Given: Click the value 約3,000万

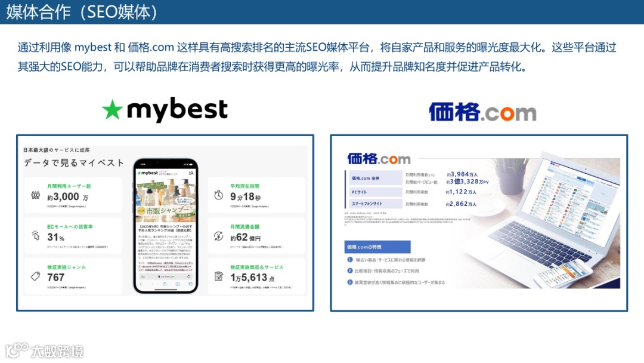Looking at the screenshot, I should point(68,197).
